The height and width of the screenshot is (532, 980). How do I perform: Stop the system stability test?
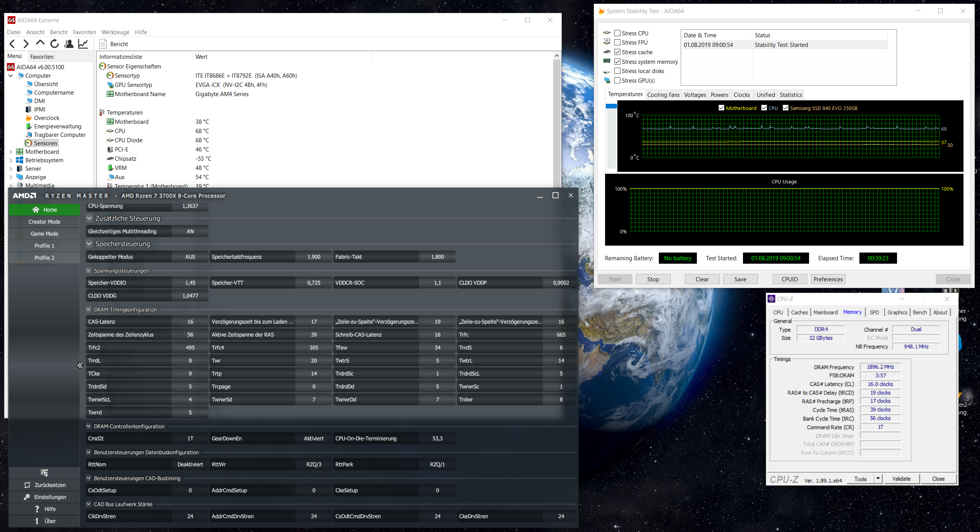(x=653, y=279)
